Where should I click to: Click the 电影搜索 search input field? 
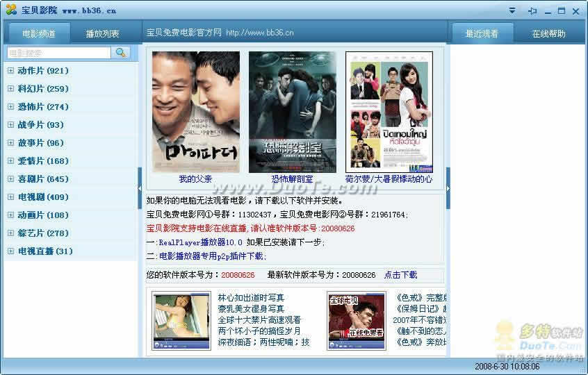pos(59,53)
